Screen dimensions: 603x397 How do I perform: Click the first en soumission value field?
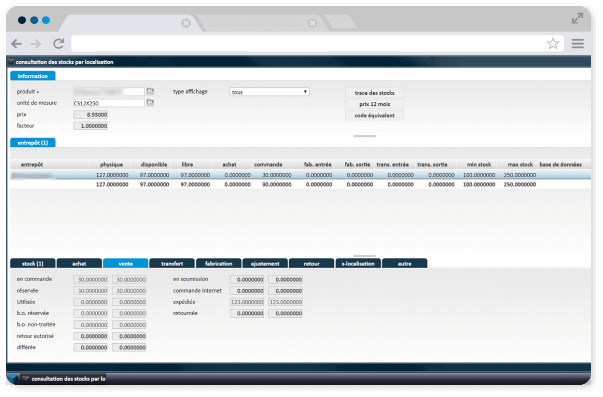(247, 279)
